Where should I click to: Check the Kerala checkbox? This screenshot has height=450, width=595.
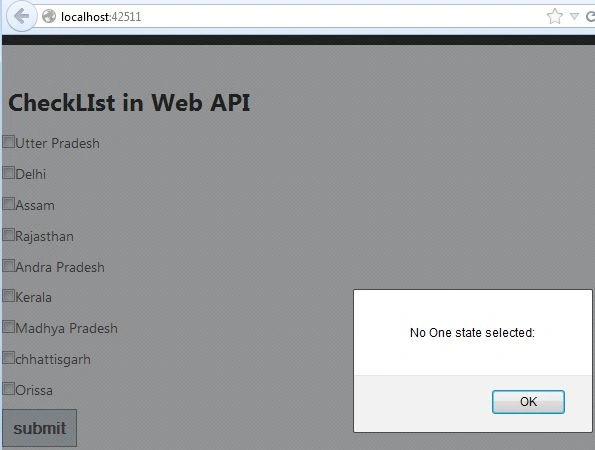pyautogui.click(x=9, y=296)
